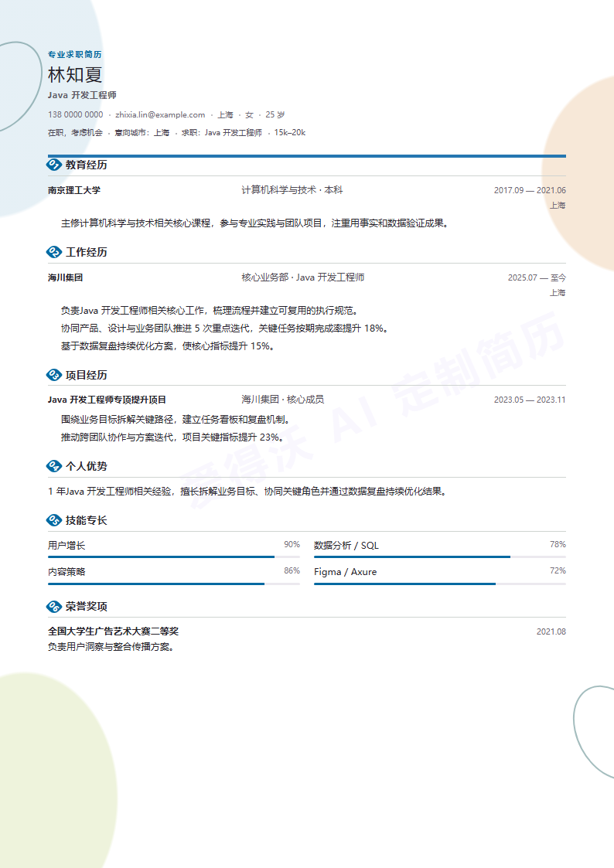
Task: Click the school name 南京理工大学
Action: 74,190
